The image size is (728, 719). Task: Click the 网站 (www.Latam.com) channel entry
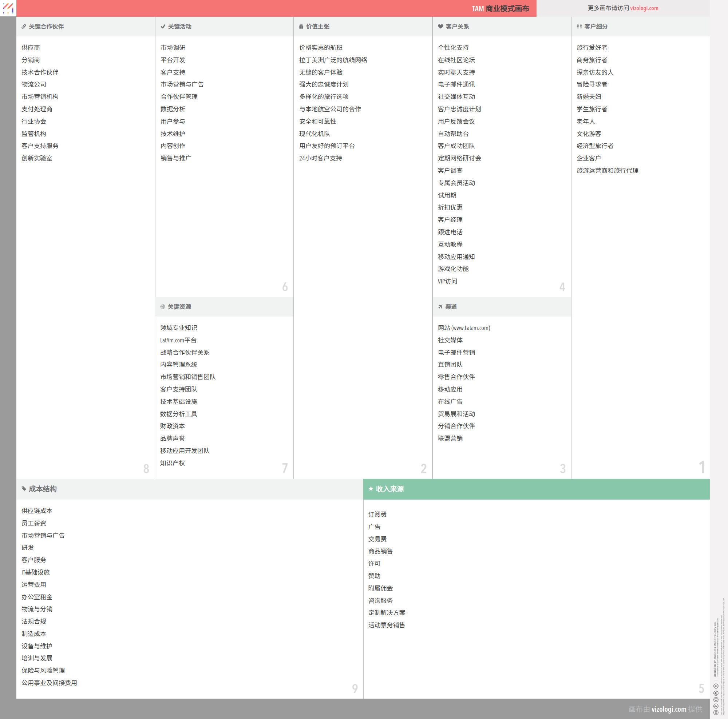(464, 328)
